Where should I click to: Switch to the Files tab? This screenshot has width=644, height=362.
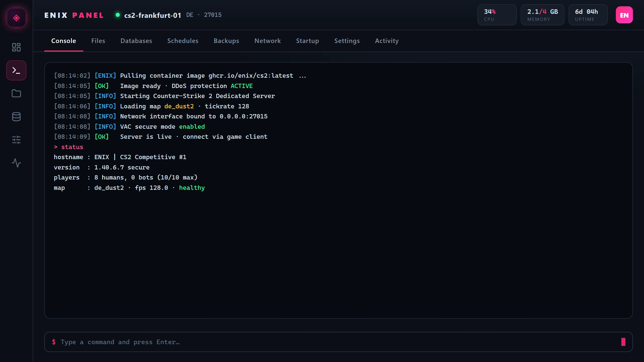click(98, 41)
